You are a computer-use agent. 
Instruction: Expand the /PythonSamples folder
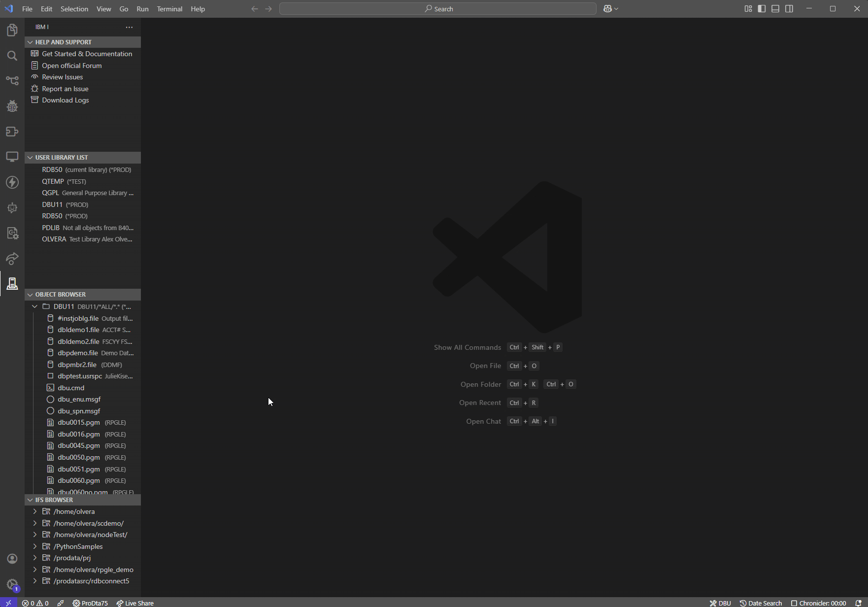[x=35, y=546]
